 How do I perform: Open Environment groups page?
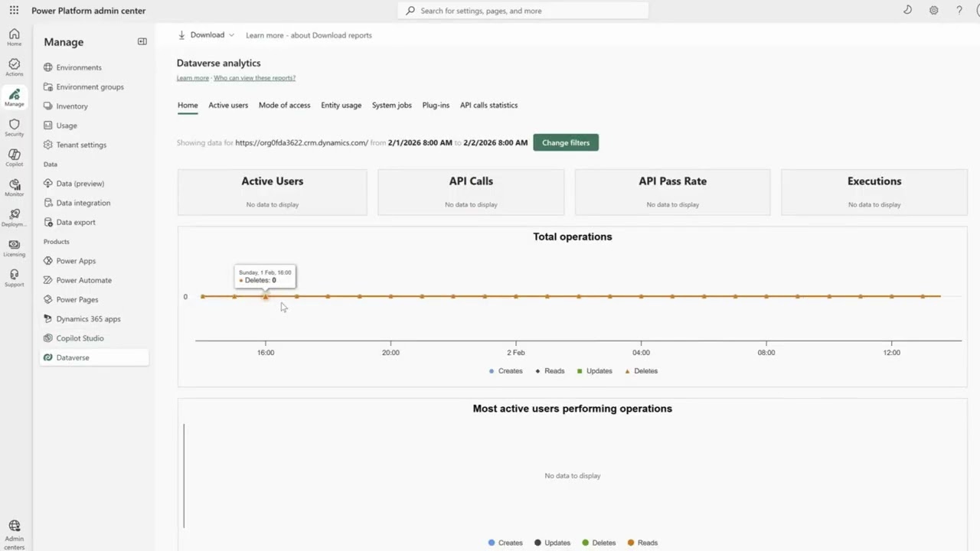94,86
